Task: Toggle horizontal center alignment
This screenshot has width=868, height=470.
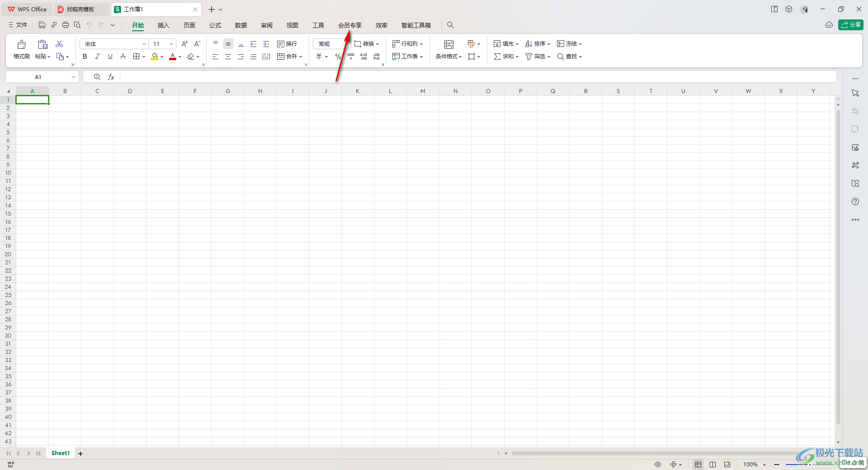Action: click(228, 56)
